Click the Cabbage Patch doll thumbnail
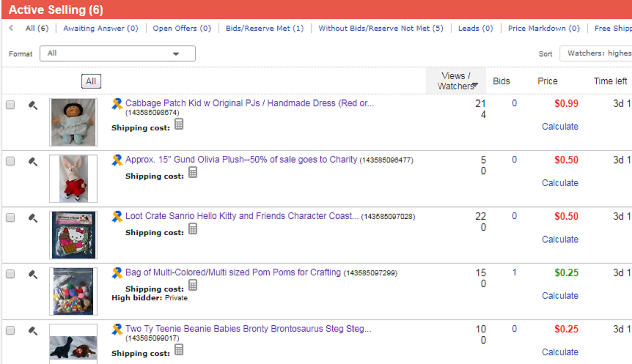The image size is (632, 364). coord(73,122)
